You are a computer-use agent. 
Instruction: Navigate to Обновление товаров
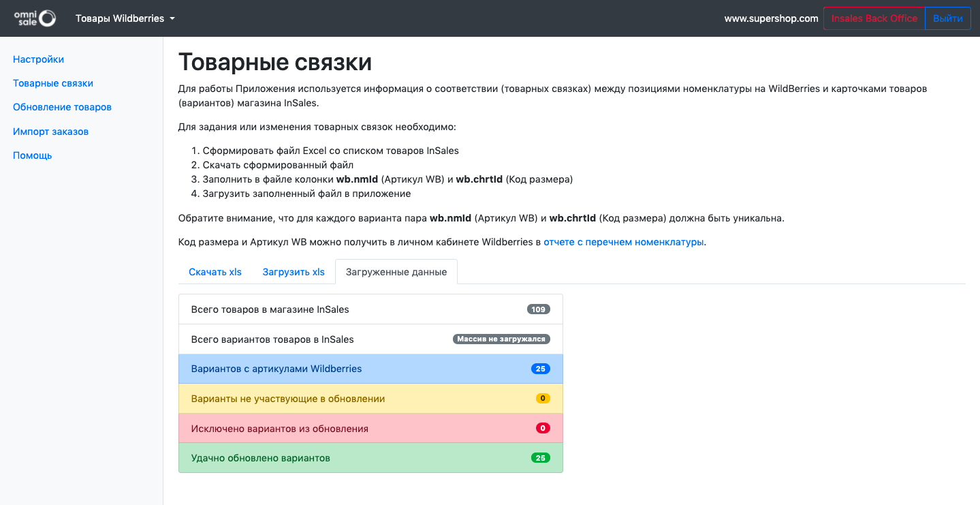coord(62,107)
